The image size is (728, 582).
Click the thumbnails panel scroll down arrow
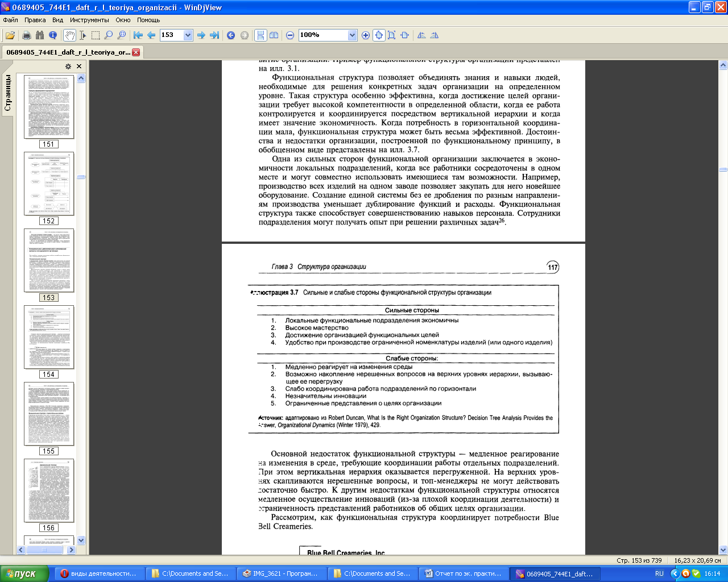pyautogui.click(x=81, y=541)
